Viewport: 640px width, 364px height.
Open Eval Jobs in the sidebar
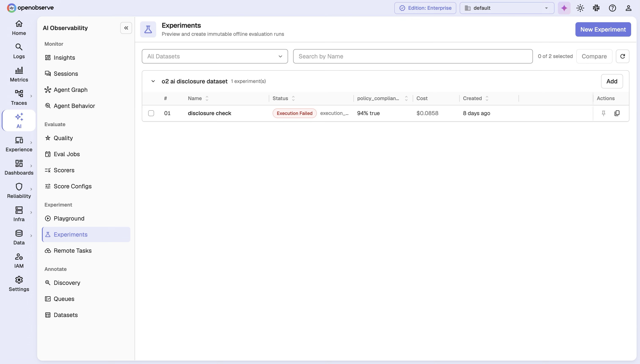(x=86, y=154)
